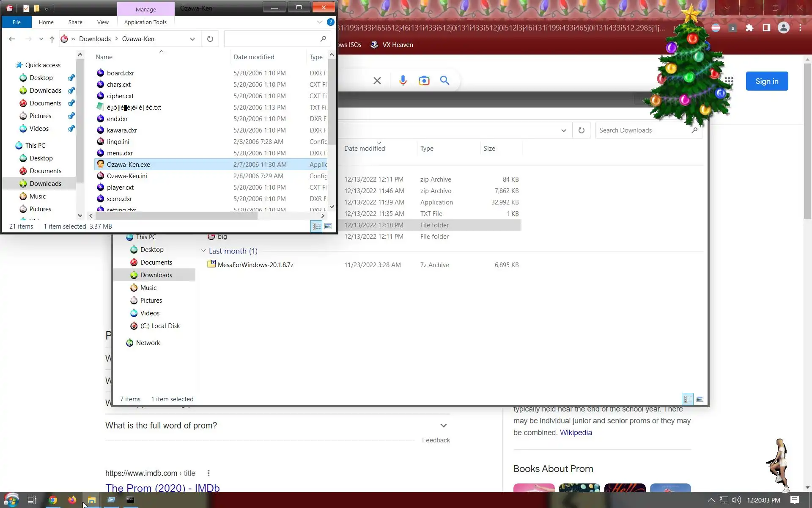Switch to large icons view in Ozawa-Ken window

tap(328, 226)
